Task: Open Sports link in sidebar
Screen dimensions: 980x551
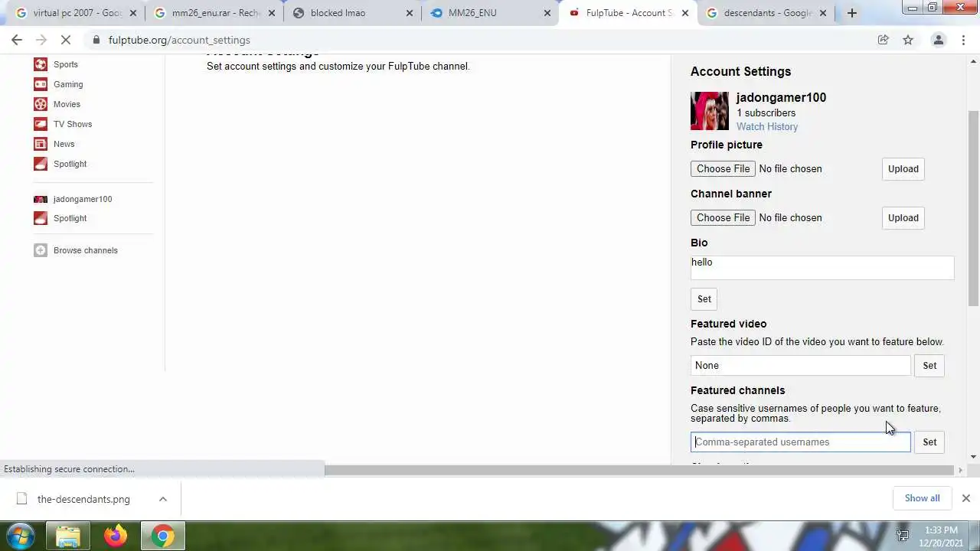Action: 66,64
